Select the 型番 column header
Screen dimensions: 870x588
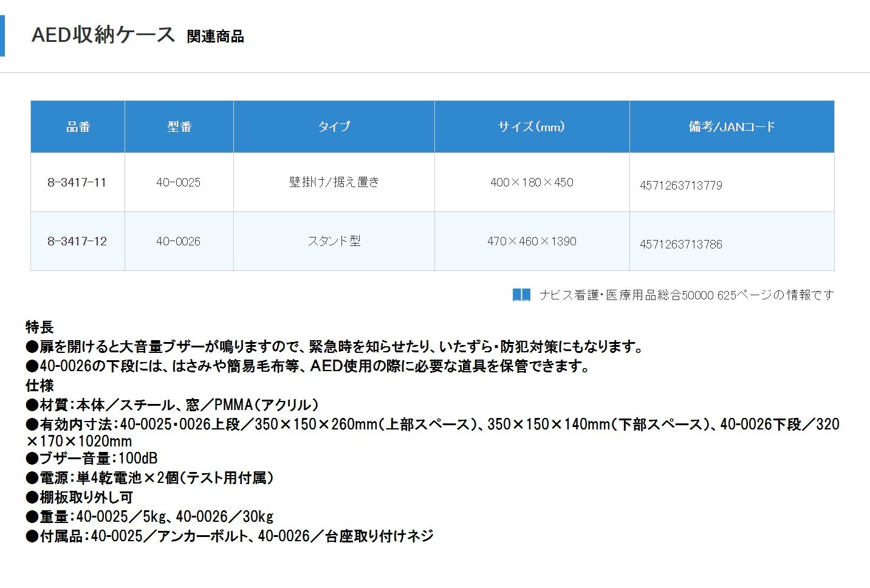179,127
